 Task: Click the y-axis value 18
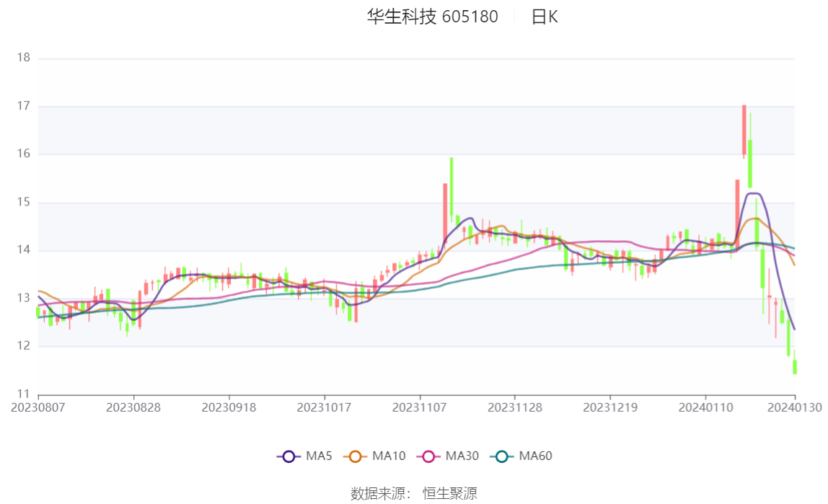click(x=23, y=58)
